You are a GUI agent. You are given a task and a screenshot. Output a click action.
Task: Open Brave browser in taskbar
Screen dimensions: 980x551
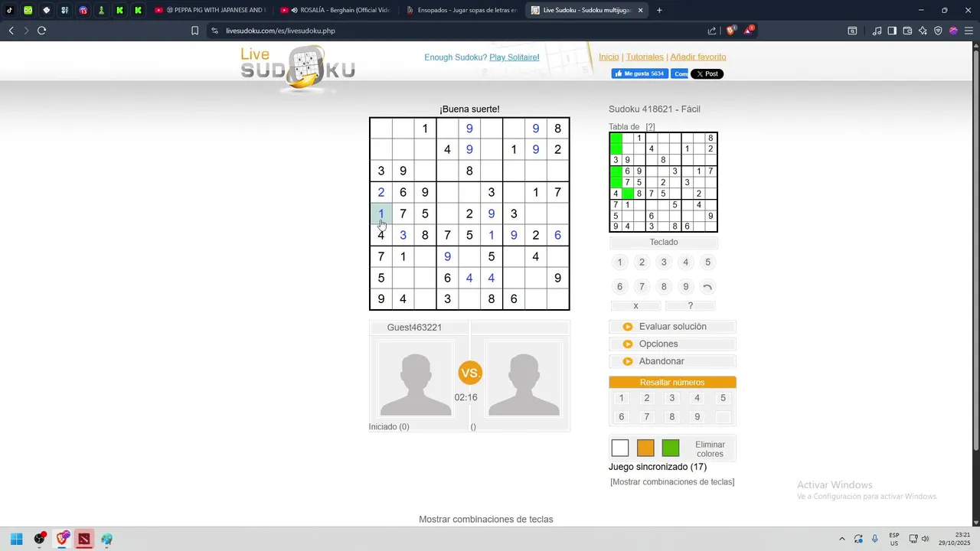tap(62, 539)
